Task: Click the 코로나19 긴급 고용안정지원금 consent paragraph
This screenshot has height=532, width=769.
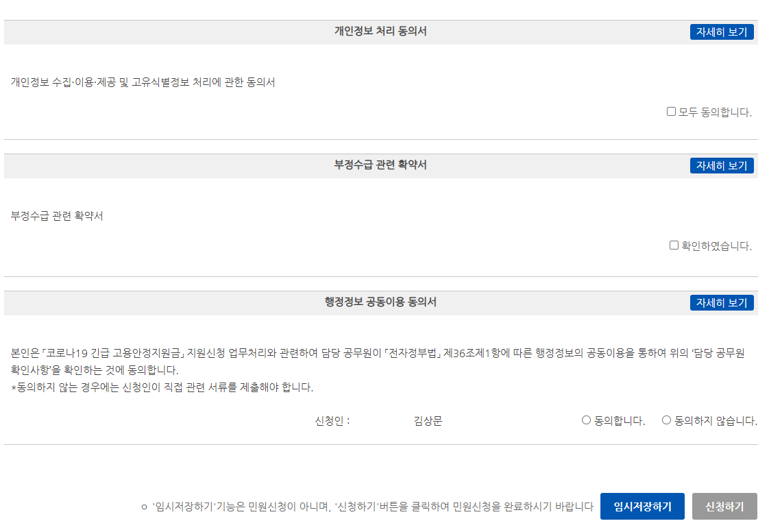Action: coord(378,361)
